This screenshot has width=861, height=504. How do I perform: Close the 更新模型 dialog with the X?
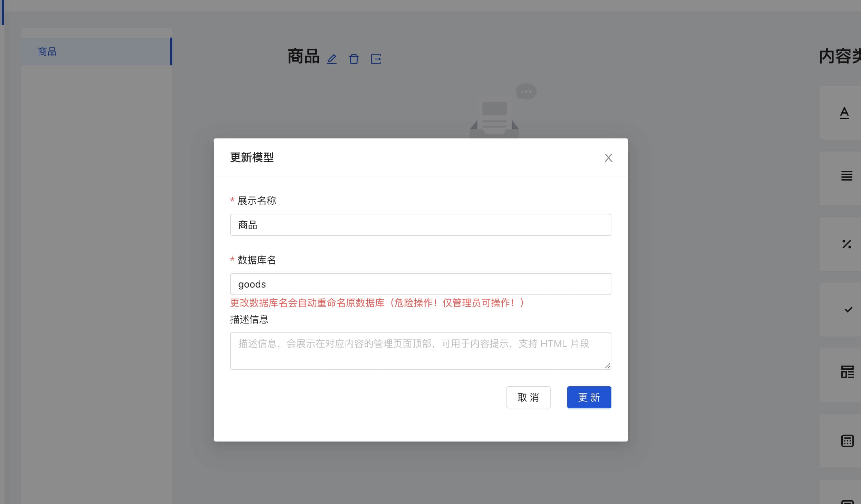(608, 158)
